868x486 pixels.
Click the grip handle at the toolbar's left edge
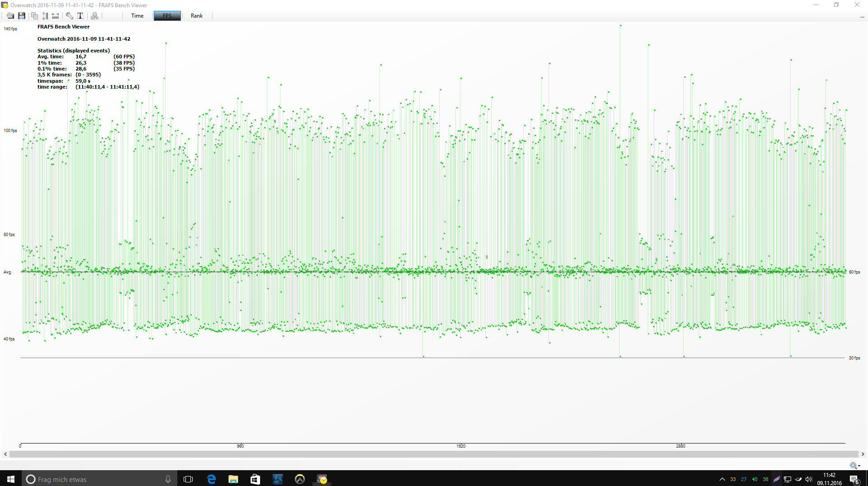tap(2, 16)
